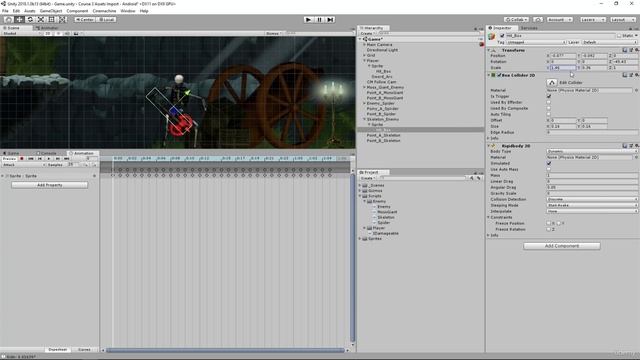Enable Freeze Rotation Z checkbox

tap(549, 229)
